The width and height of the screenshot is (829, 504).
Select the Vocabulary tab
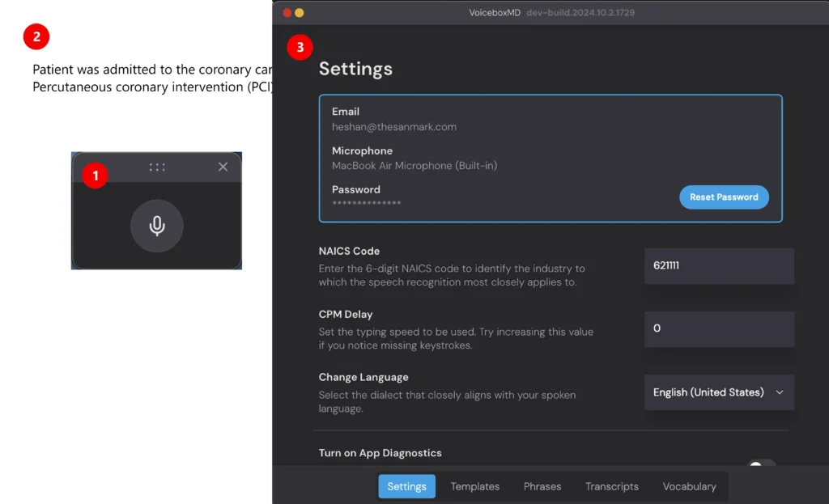(x=690, y=486)
